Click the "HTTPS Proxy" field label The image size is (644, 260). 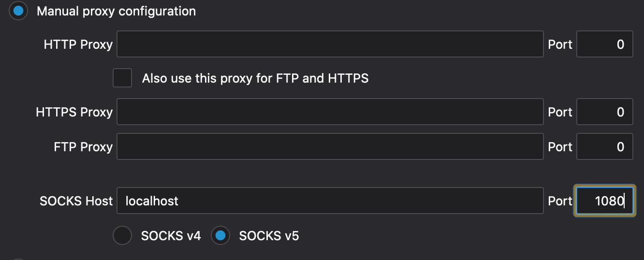point(74,112)
